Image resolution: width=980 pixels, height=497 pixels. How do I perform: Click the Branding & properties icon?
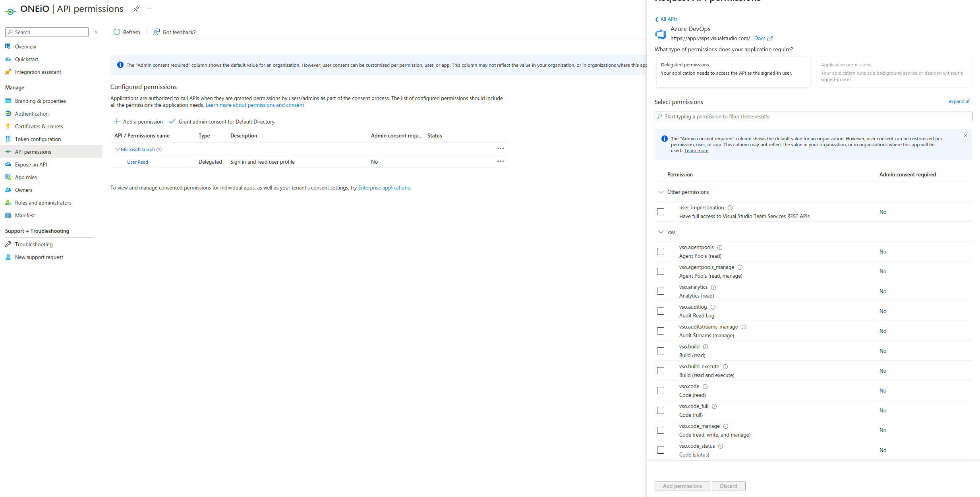point(8,101)
